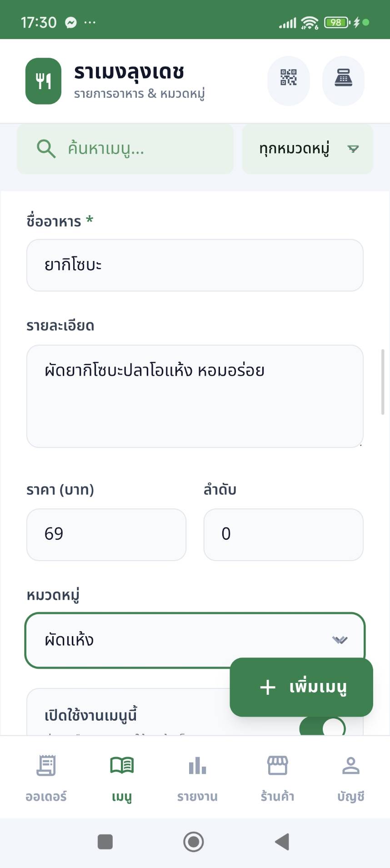Click the ราคา (บาท) price field
390x868 pixels.
[x=106, y=534]
